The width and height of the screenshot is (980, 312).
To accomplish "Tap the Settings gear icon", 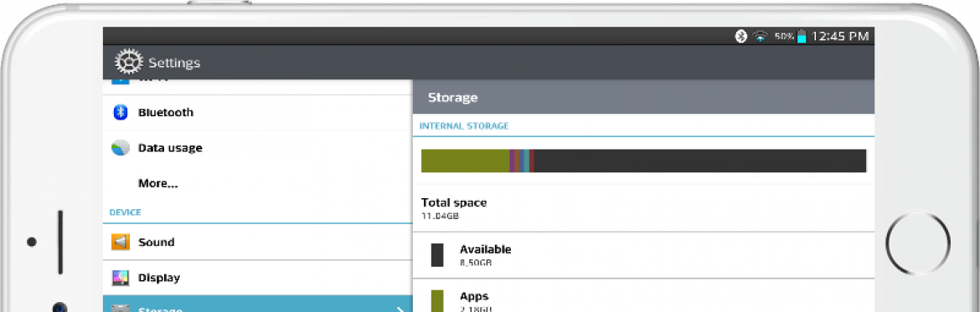I will tap(129, 62).
